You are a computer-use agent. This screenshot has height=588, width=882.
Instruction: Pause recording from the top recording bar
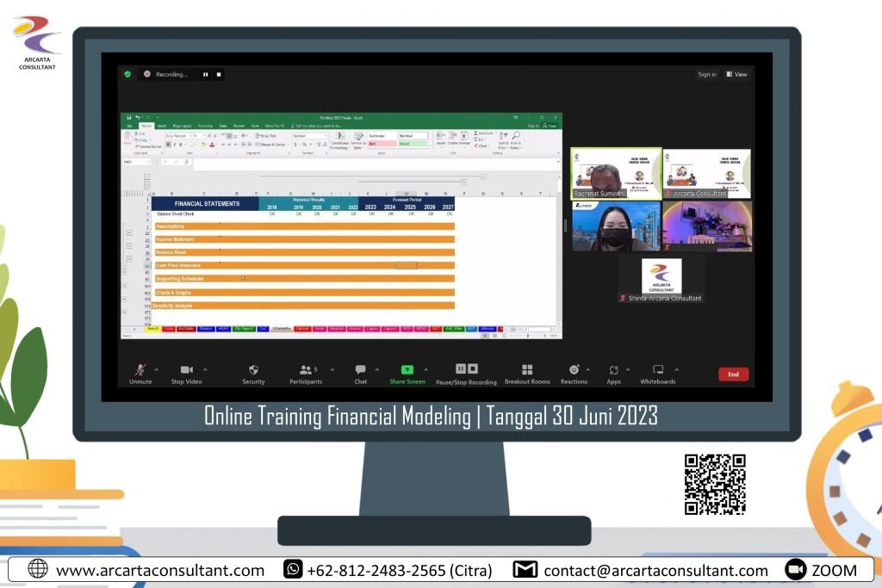206,75
